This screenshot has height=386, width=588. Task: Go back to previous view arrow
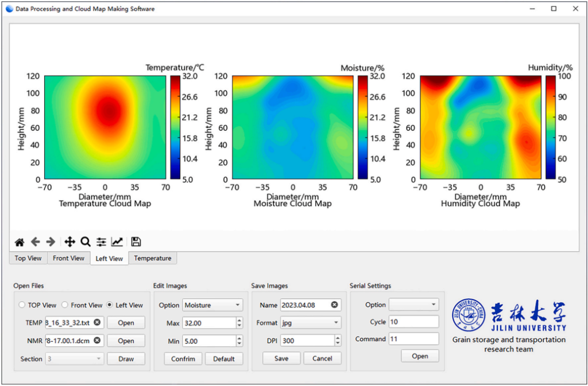36,242
